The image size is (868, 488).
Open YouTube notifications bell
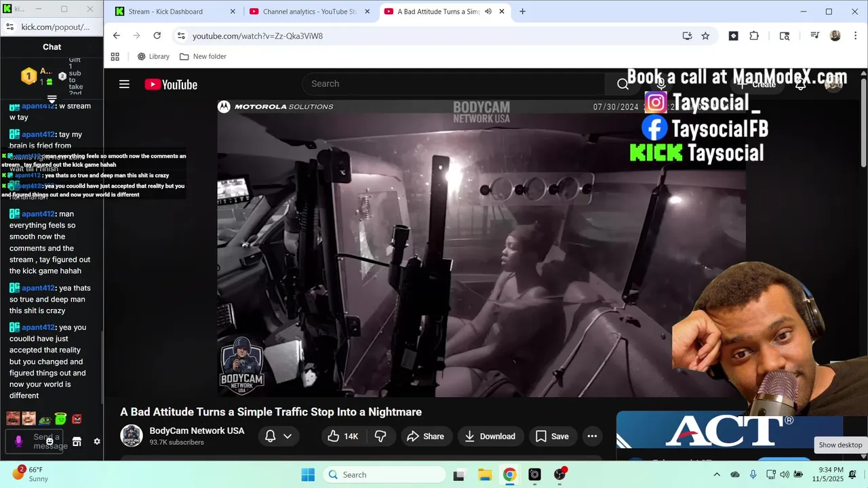tap(800, 85)
